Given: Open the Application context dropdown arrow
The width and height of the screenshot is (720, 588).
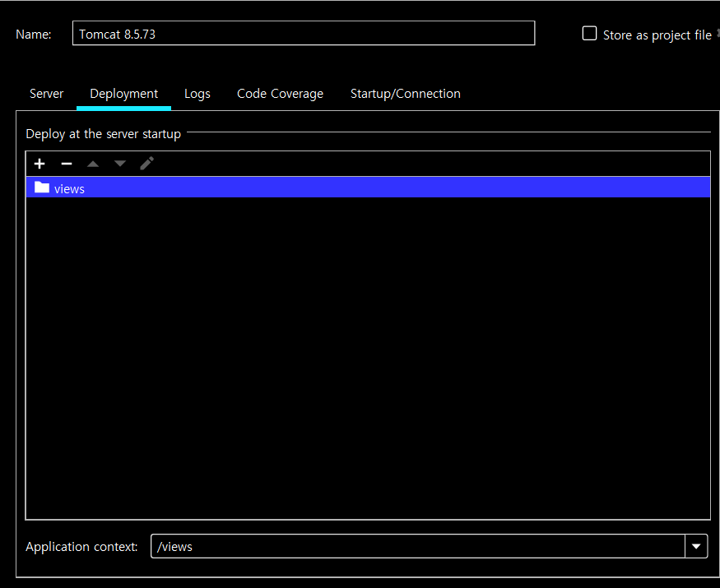Looking at the screenshot, I should pyautogui.click(x=696, y=546).
